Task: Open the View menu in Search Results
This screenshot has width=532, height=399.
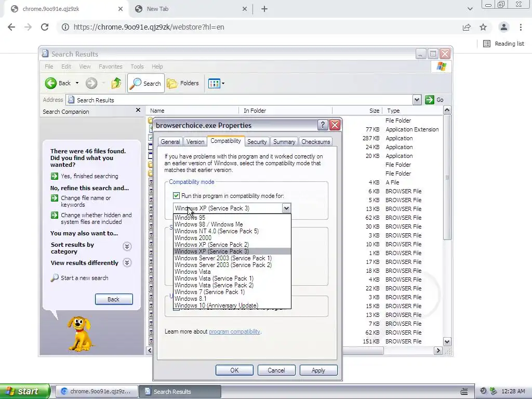Action: [85, 66]
